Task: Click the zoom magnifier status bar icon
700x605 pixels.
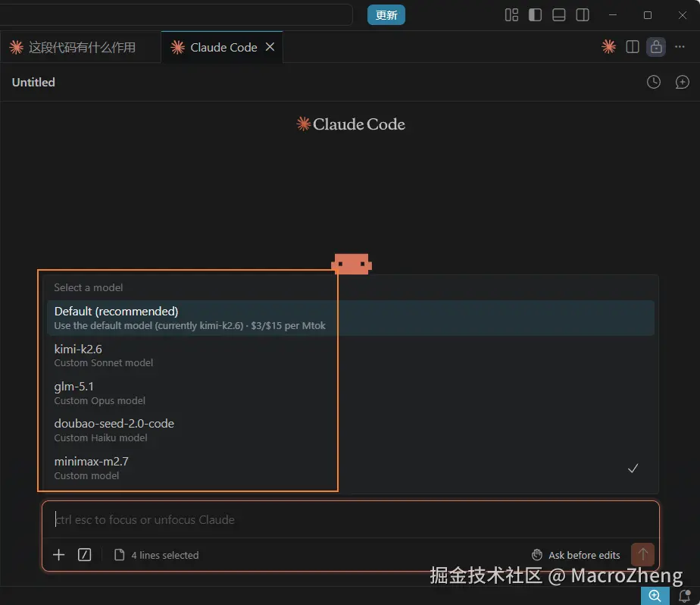Action: click(x=655, y=596)
